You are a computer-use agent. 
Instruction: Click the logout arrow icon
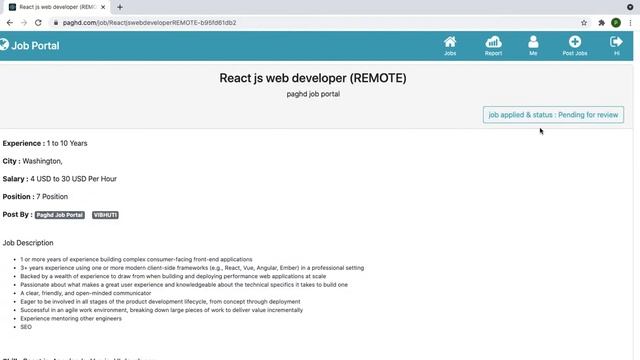coord(616,42)
